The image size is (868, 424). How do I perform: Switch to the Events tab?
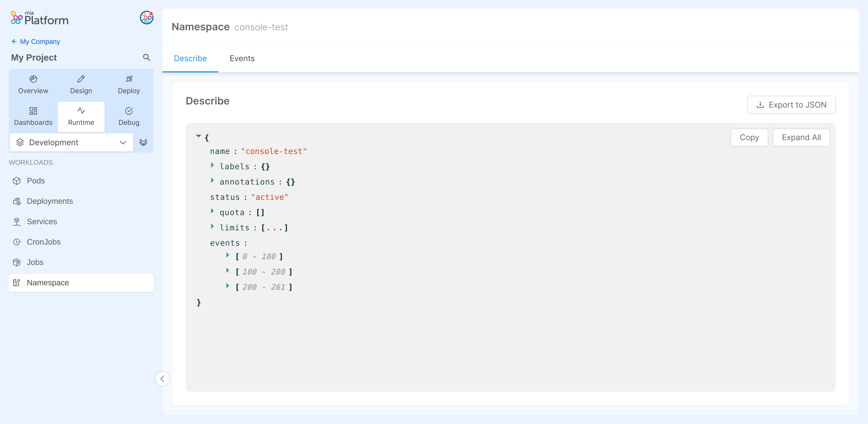(x=242, y=58)
